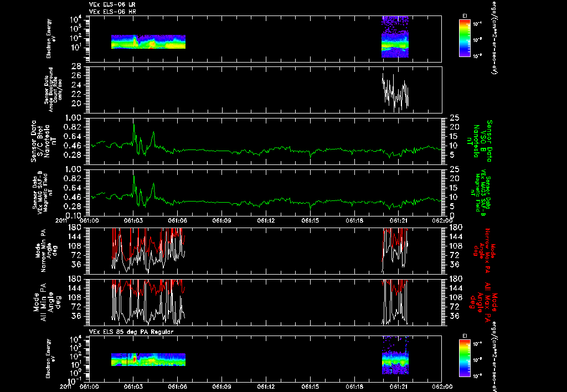
Task: Click the '28' count rate axis value
Action: point(76,66)
